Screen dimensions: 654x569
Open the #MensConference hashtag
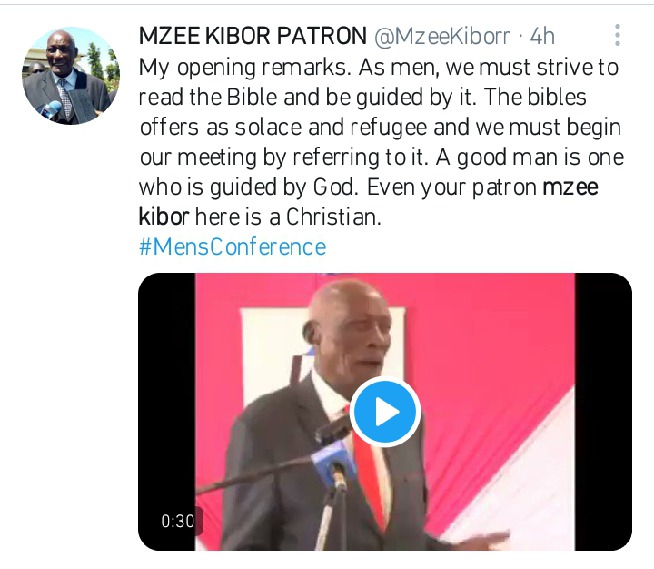tap(232, 247)
